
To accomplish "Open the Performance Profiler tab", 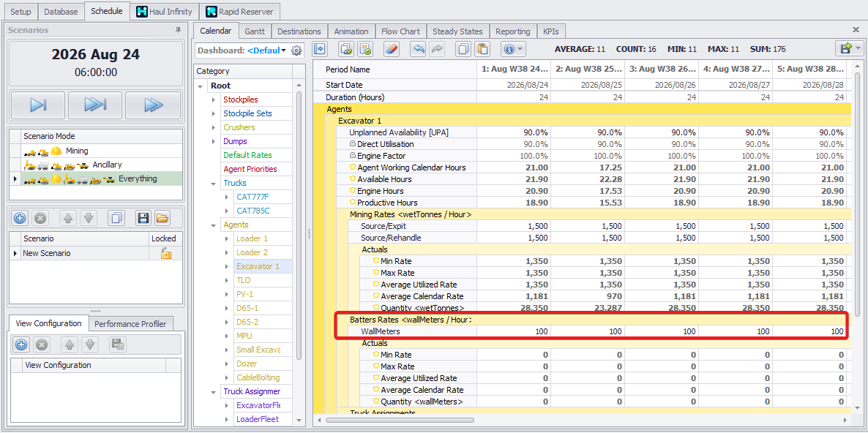I will [130, 324].
